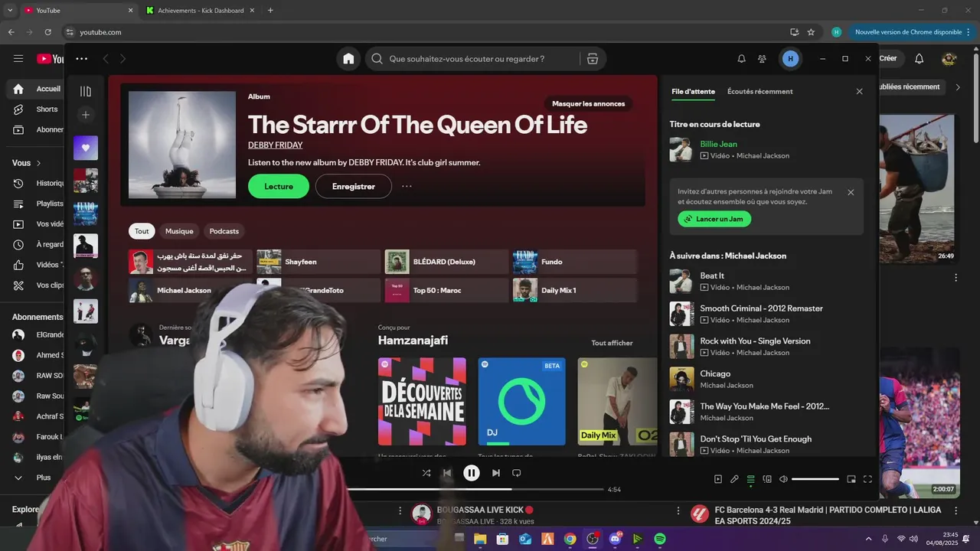Open YouTube hamburger guide menu
The height and width of the screenshot is (551, 980).
[18, 59]
